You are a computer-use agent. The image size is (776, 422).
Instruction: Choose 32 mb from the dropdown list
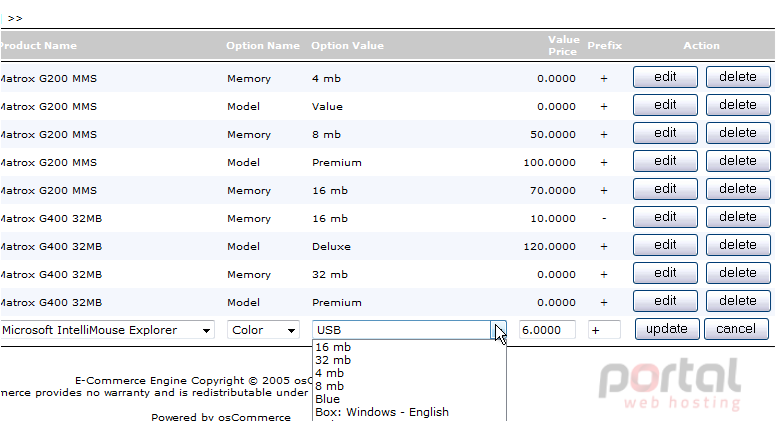click(x=409, y=360)
